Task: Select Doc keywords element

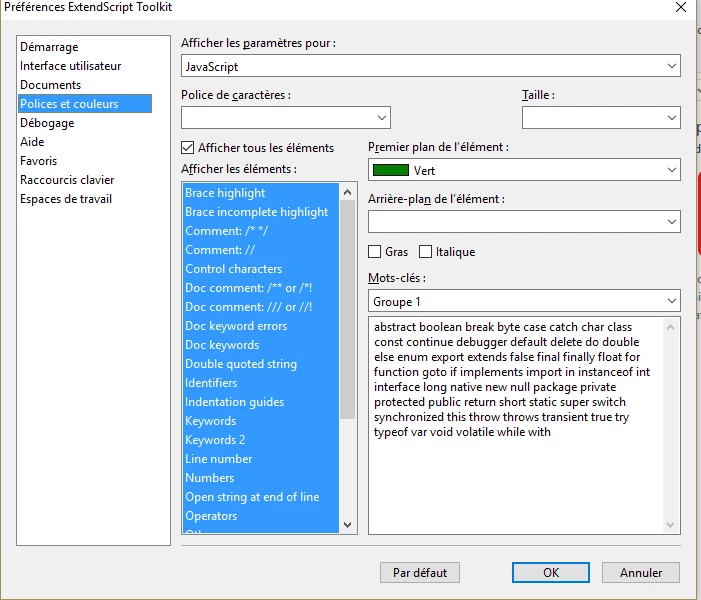Action: [261, 345]
